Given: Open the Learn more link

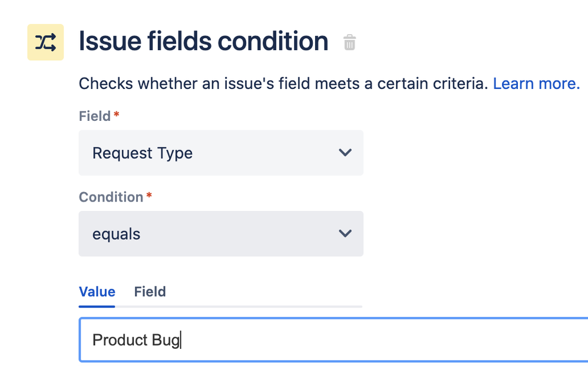Looking at the screenshot, I should tap(536, 84).
